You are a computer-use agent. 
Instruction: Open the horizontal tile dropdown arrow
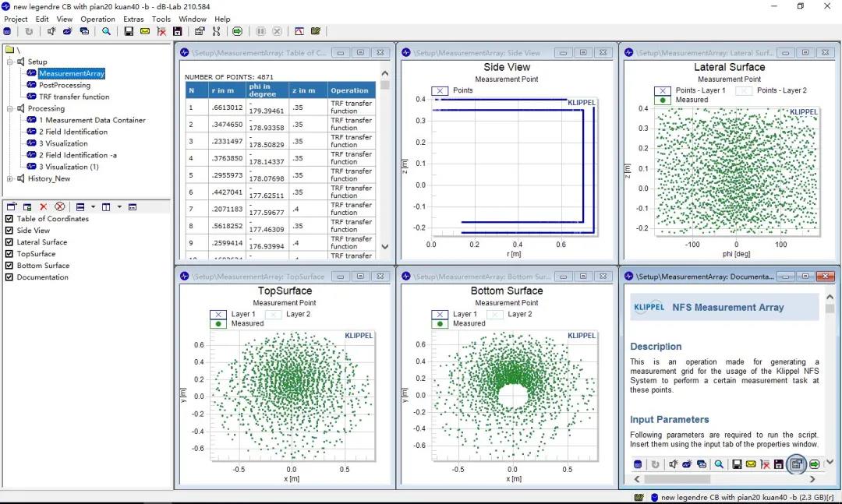coord(93,206)
